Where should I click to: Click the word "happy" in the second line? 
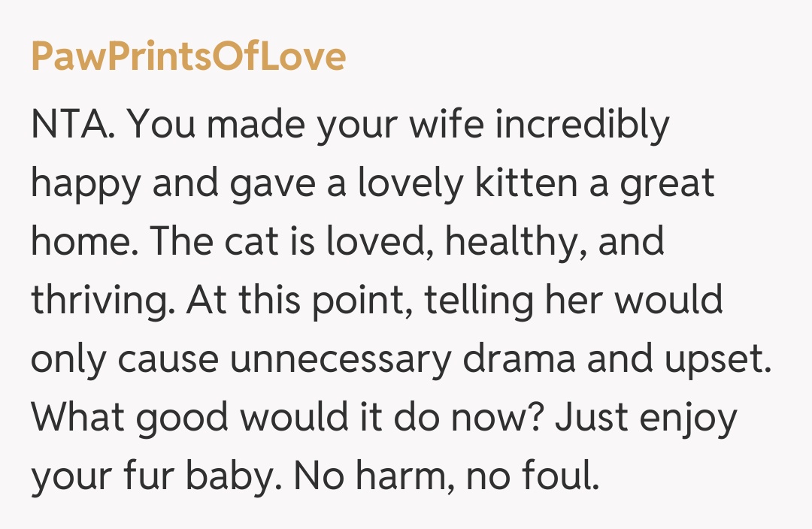coord(85,183)
